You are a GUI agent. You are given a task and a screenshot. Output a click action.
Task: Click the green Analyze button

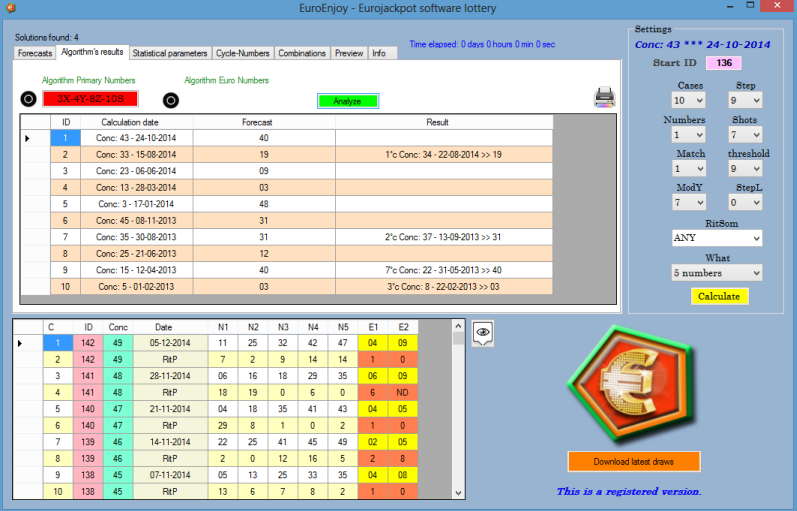(348, 101)
